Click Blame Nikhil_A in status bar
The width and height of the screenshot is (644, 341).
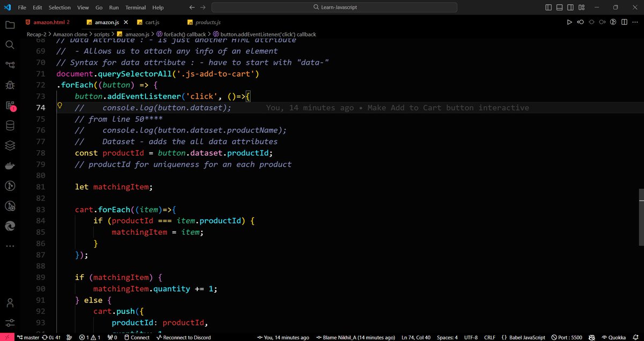pos(356,337)
